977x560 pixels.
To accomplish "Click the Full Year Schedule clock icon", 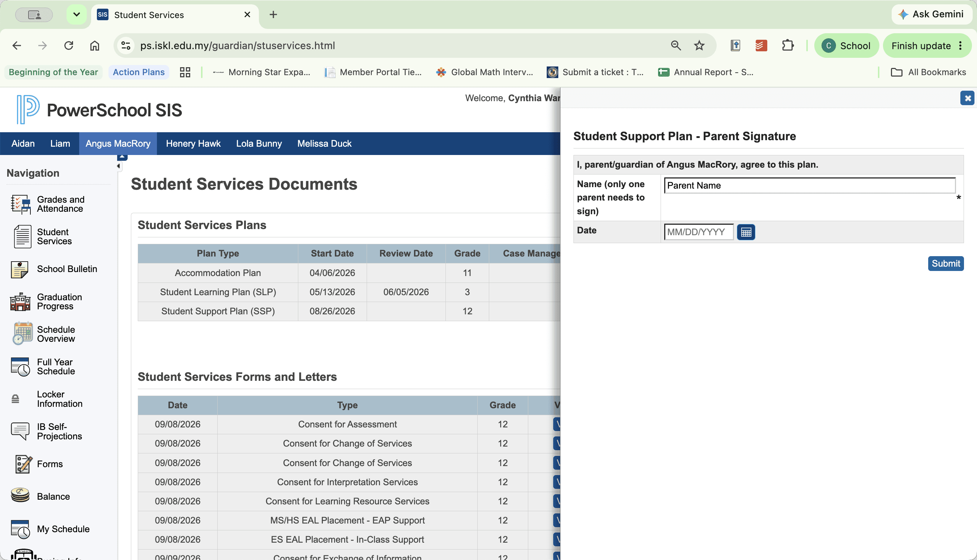I will click(x=20, y=367).
